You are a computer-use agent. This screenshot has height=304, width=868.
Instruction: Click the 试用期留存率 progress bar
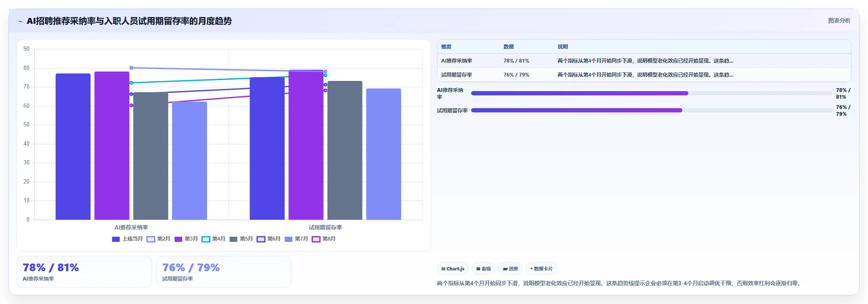point(652,110)
